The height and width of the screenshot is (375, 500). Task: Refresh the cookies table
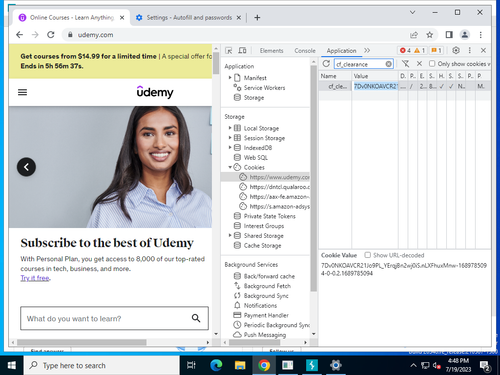326,64
